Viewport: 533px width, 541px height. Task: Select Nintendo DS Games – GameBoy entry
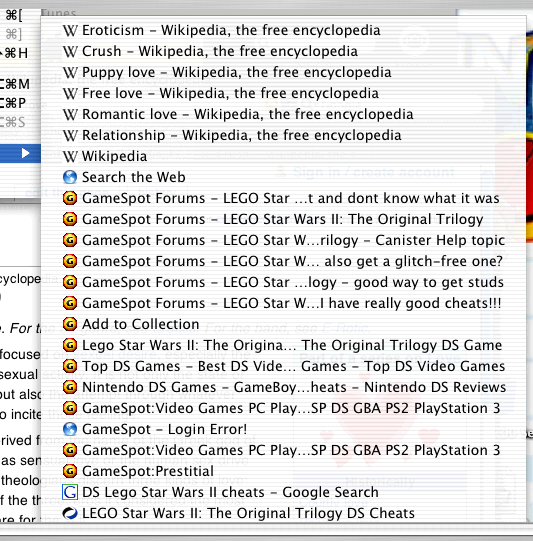[284, 387]
